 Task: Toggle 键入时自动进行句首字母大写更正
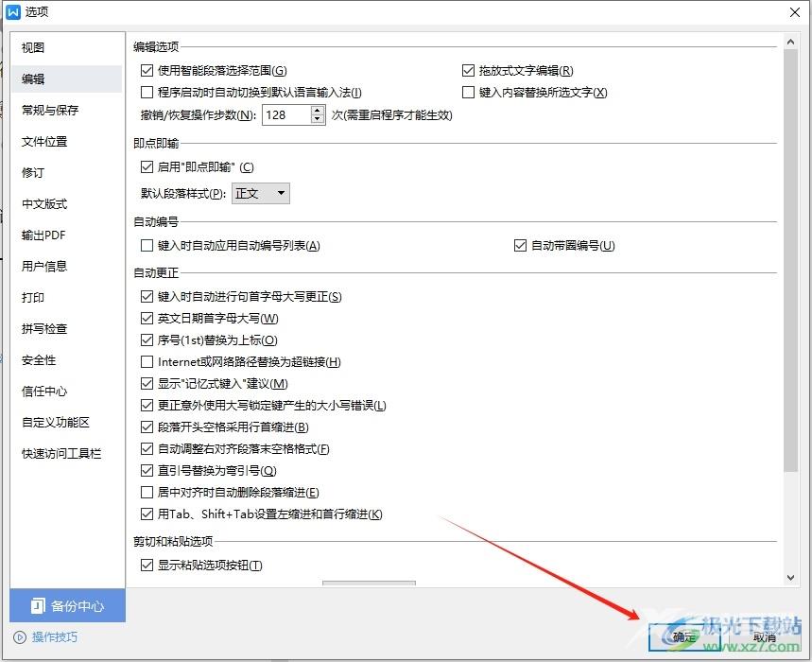pyautogui.click(x=147, y=297)
